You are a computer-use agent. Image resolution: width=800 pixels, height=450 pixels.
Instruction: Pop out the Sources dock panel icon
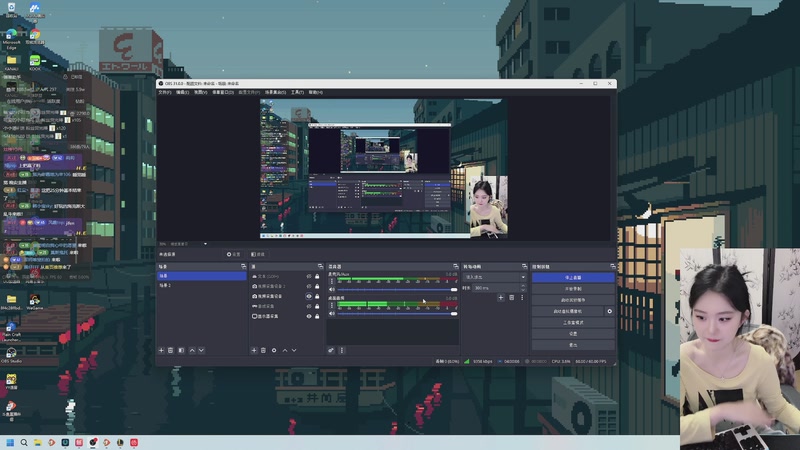click(320, 267)
